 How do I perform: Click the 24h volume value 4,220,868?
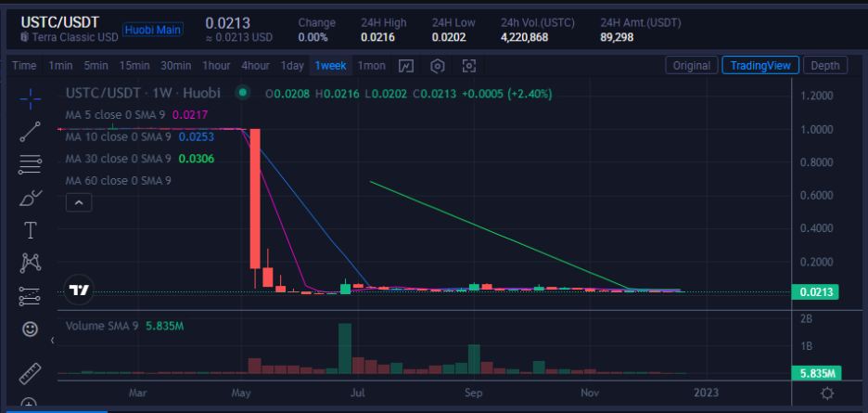524,37
